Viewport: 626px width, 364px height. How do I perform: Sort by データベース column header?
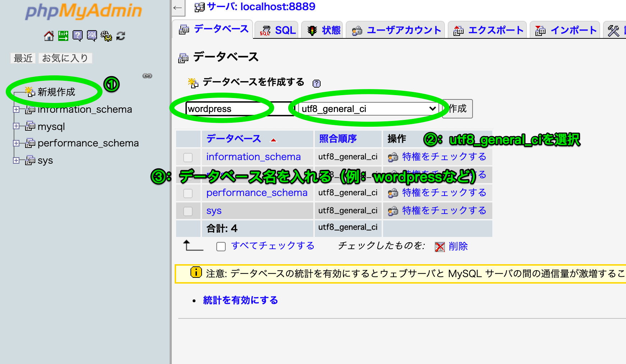click(x=234, y=139)
